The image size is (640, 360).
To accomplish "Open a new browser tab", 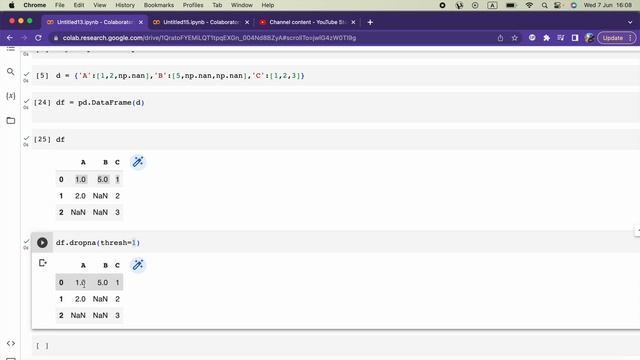I will [x=370, y=22].
